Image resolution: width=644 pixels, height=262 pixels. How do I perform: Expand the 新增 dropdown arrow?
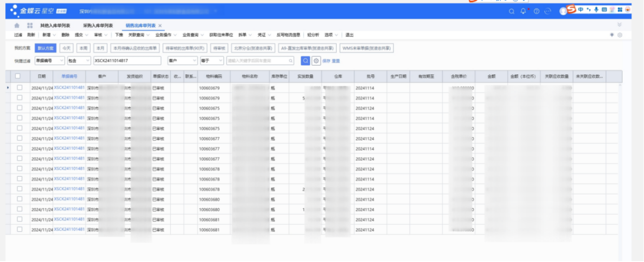(54, 35)
